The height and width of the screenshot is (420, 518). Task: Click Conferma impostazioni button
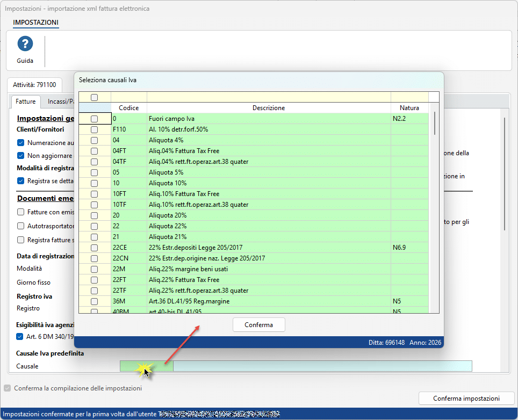click(466, 398)
